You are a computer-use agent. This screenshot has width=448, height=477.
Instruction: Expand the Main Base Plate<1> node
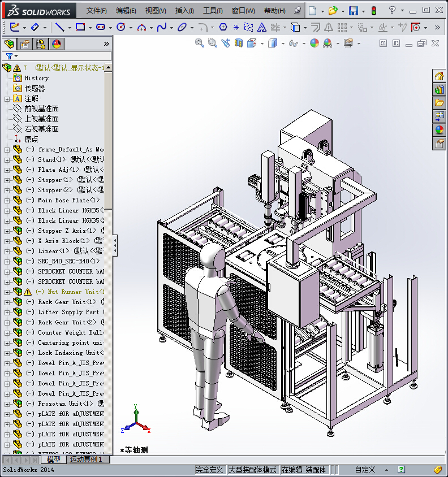pyautogui.click(x=7, y=201)
